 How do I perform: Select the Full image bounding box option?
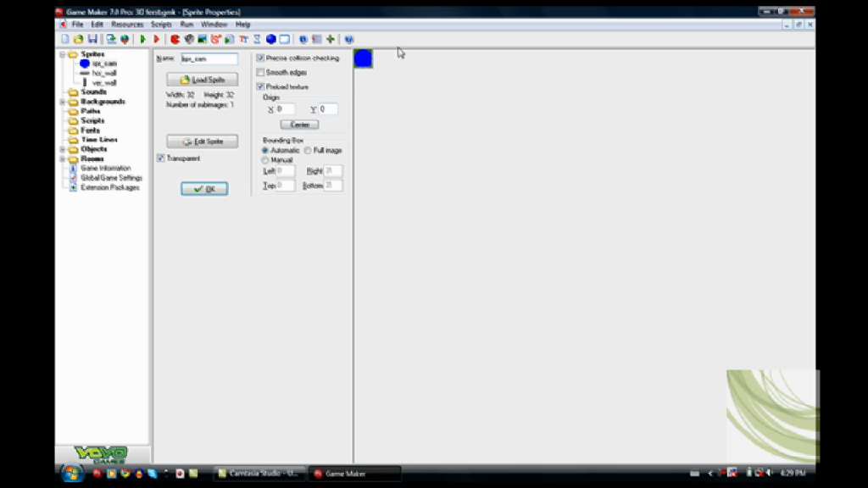(308, 150)
